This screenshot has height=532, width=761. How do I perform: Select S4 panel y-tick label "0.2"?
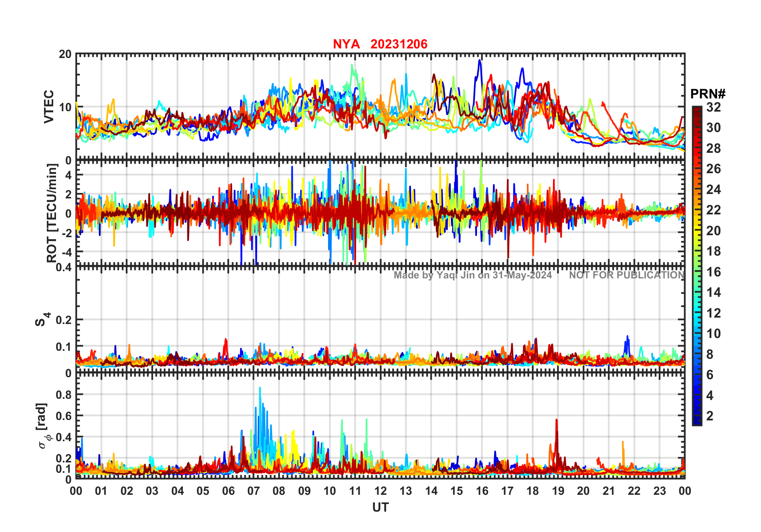coord(64,320)
